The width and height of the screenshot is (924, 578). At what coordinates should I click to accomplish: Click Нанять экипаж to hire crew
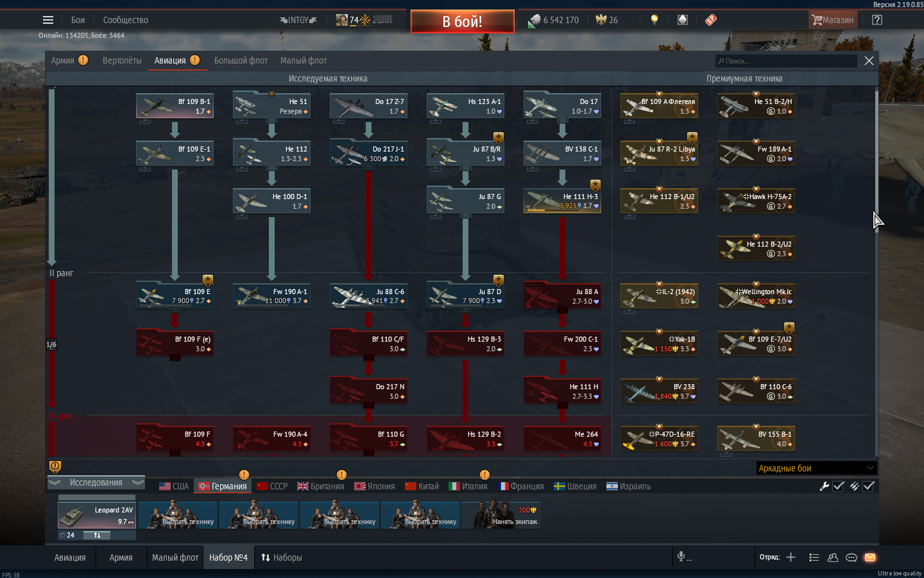click(501, 515)
